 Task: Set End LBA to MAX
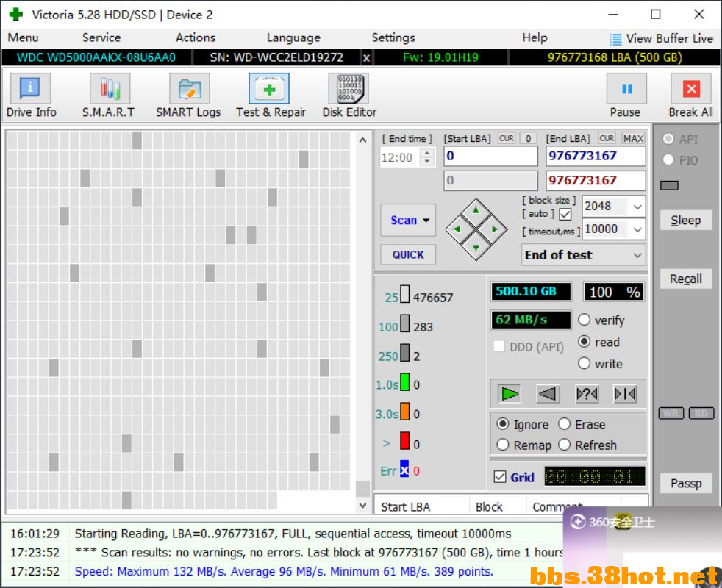click(x=633, y=138)
